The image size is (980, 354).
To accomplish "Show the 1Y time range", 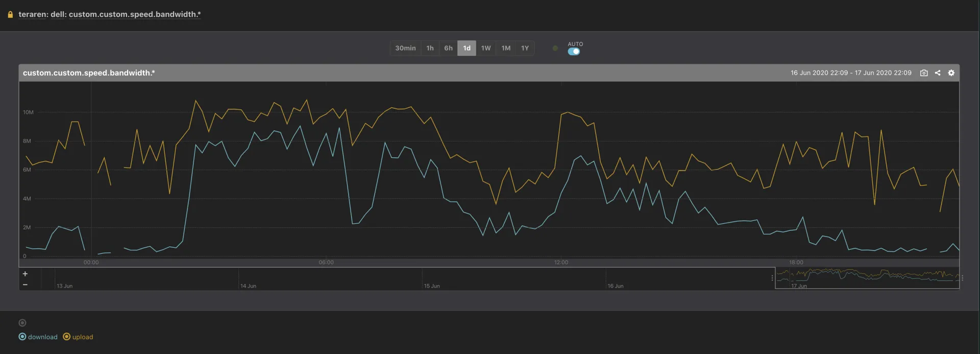I will point(525,48).
